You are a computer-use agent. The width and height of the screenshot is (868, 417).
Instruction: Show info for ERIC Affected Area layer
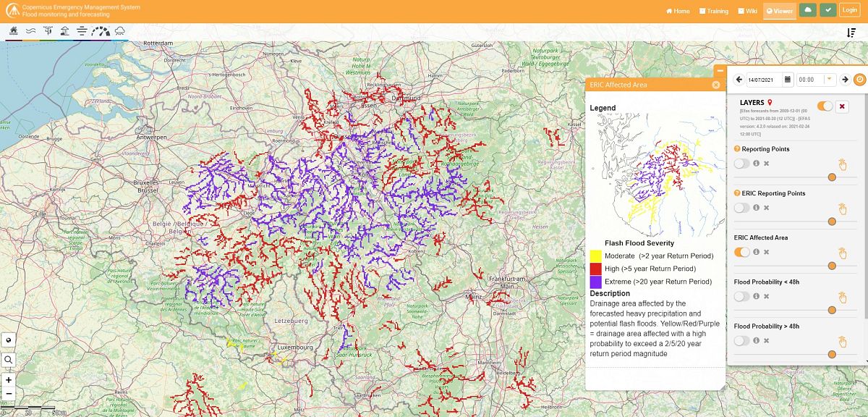coord(756,252)
